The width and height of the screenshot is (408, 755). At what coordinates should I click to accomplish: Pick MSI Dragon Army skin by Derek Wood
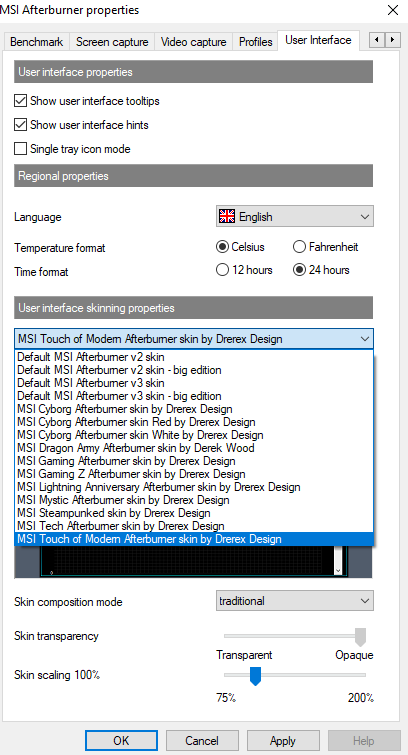pyautogui.click(x=194, y=448)
